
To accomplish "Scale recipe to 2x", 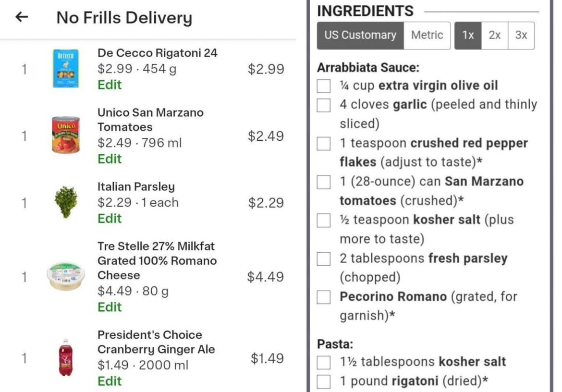I will click(495, 35).
